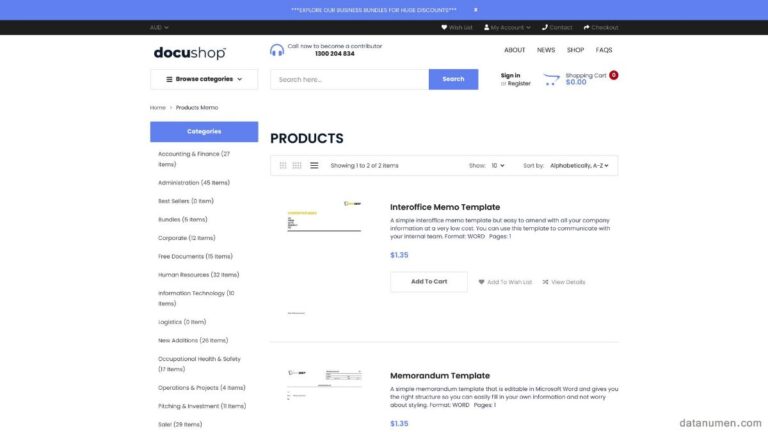
Task: Open Accounting & Finance category
Action: tap(194, 159)
